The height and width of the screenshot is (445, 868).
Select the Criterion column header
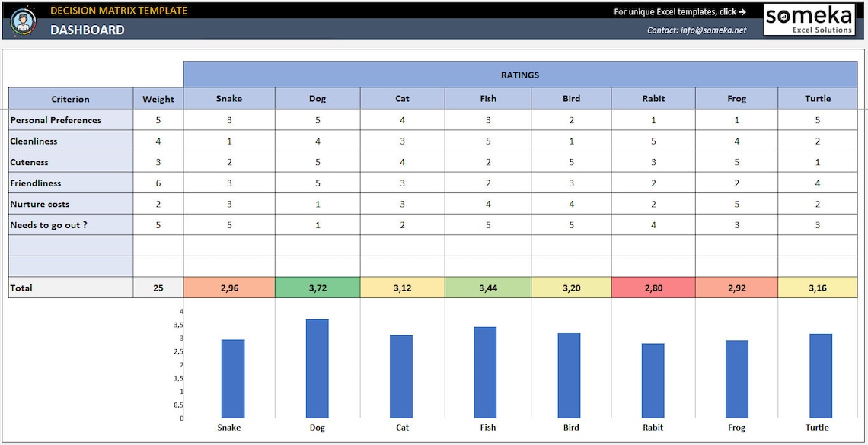pos(70,98)
